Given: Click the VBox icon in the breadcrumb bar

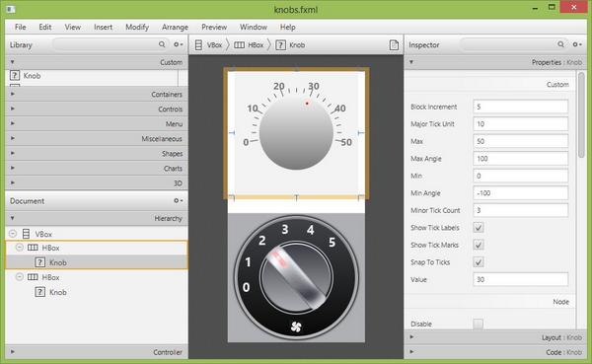Looking at the screenshot, I should pos(198,45).
